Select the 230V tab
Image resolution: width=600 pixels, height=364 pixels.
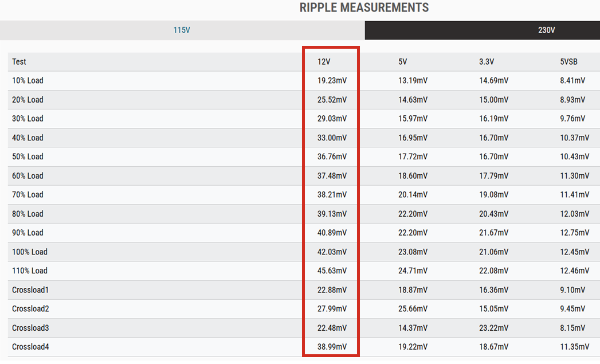click(546, 30)
